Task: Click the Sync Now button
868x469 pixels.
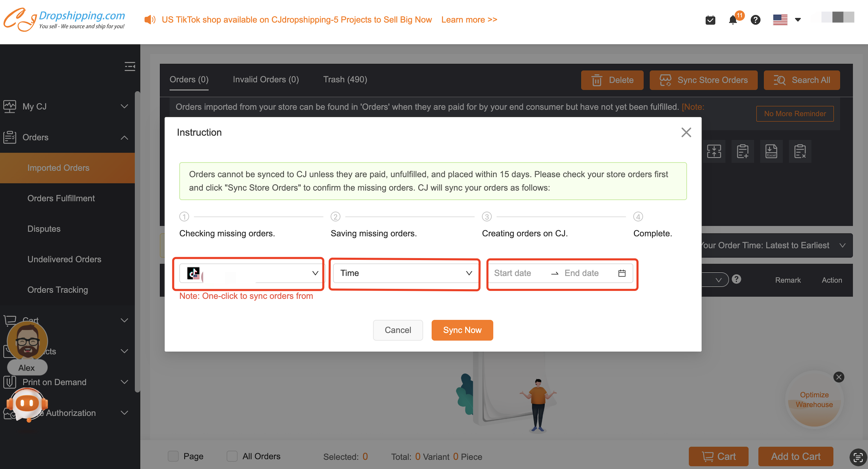Action: pyautogui.click(x=462, y=330)
